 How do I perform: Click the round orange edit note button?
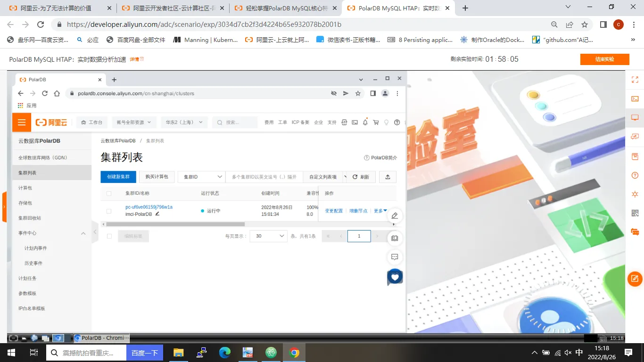635,279
